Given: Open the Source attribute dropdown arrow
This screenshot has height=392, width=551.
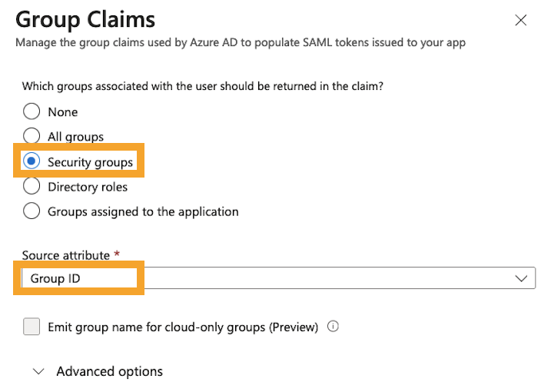Looking at the screenshot, I should point(521,278).
